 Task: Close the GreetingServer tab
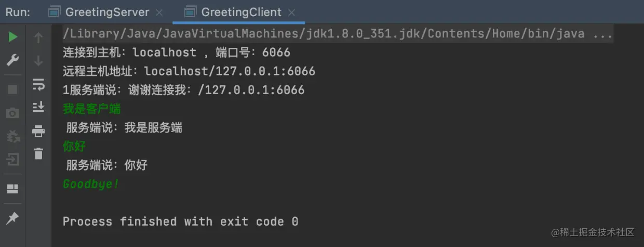click(159, 12)
